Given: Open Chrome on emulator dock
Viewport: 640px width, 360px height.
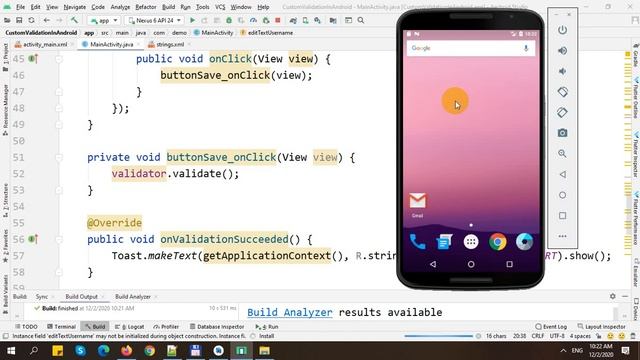Looking at the screenshot, I should pos(498,242).
